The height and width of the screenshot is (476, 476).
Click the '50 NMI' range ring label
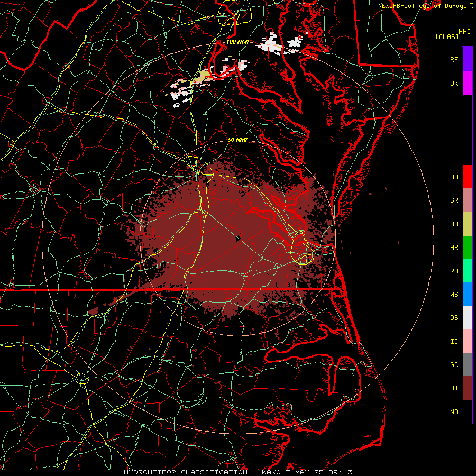(237, 140)
